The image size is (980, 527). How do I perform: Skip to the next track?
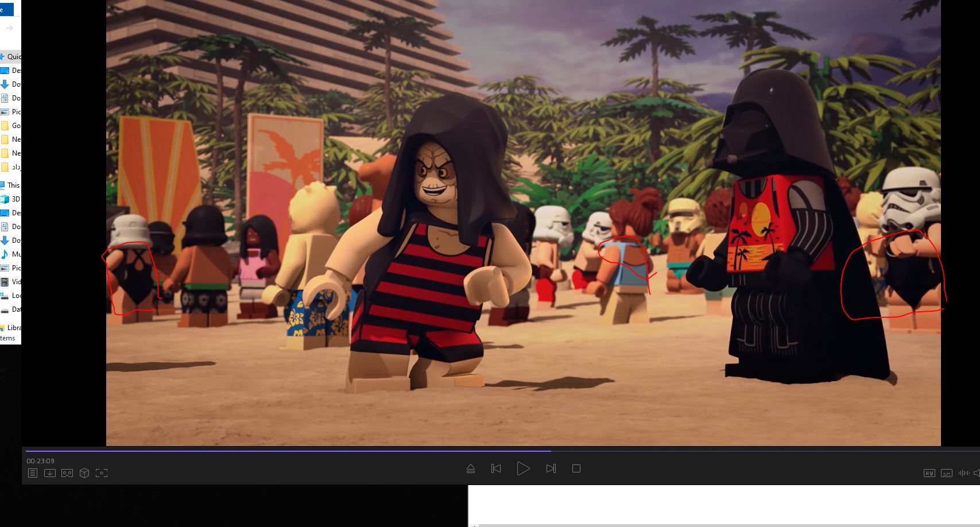coord(551,468)
